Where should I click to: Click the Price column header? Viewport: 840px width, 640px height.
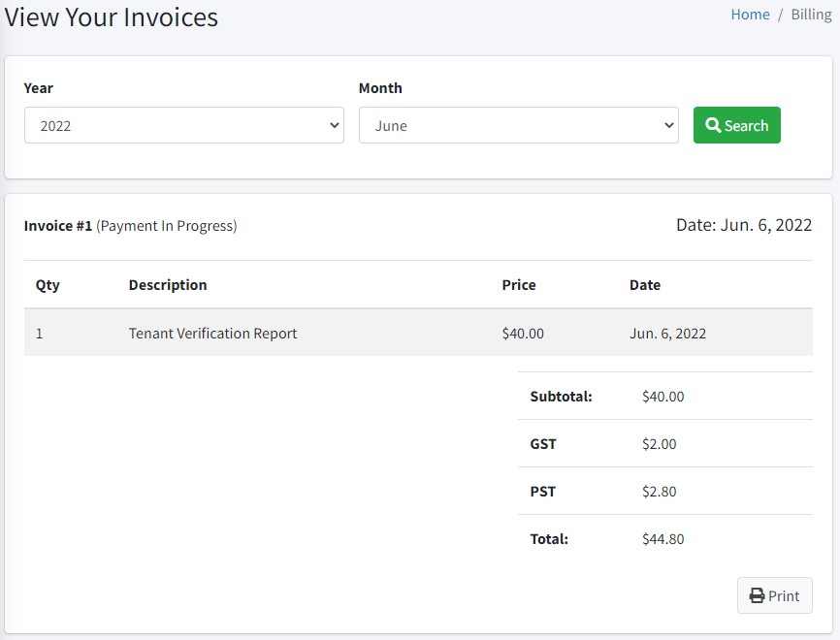click(519, 285)
